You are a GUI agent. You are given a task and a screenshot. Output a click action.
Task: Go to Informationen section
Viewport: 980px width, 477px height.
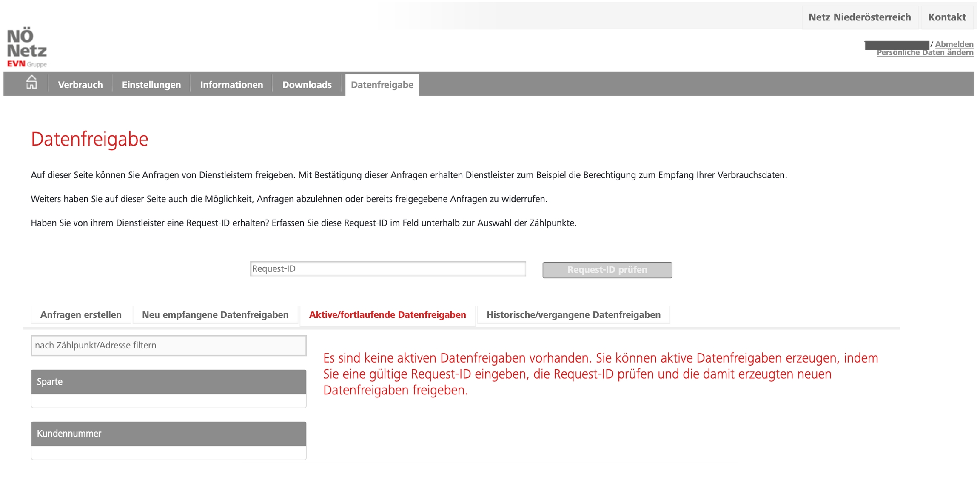tap(231, 85)
